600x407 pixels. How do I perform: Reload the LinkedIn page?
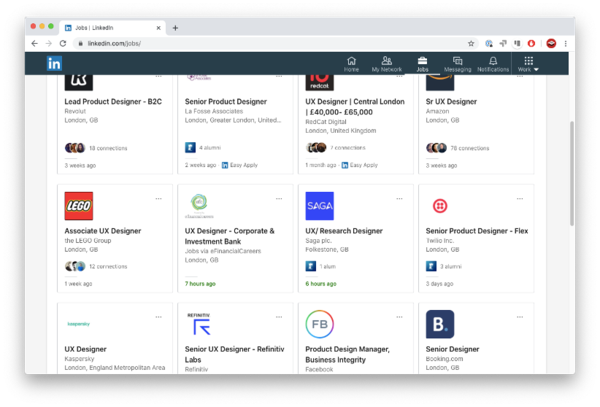click(63, 44)
